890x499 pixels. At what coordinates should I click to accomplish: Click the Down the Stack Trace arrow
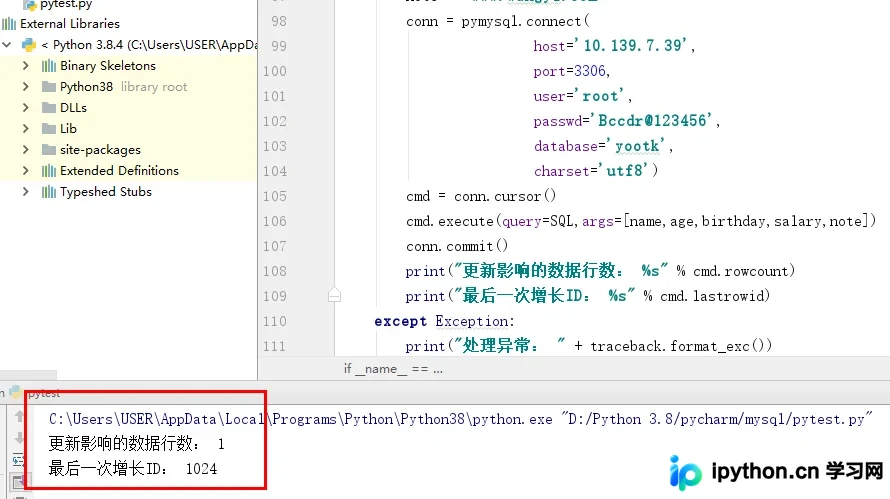(19, 438)
